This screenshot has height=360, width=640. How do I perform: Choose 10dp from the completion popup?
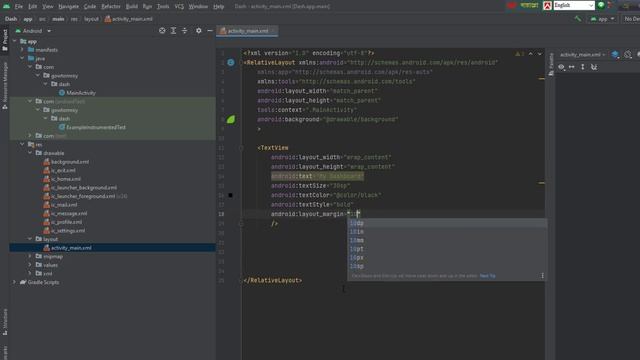click(x=447, y=223)
